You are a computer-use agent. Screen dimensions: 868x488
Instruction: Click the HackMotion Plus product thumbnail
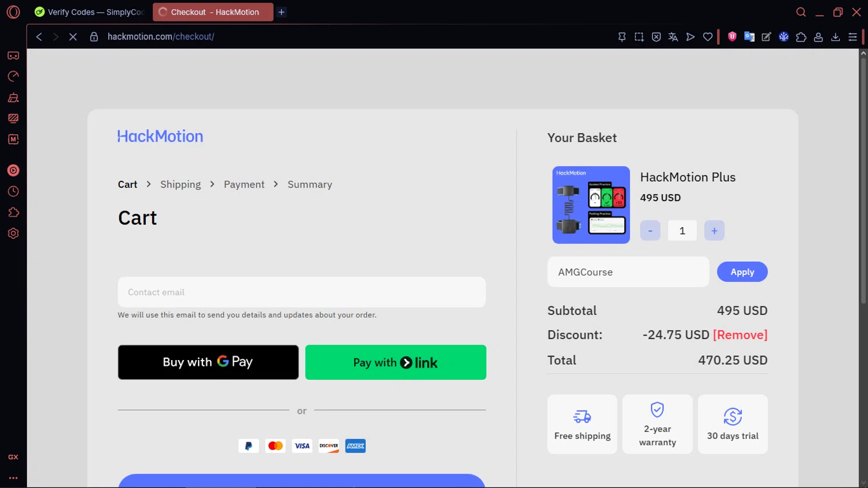click(x=591, y=205)
